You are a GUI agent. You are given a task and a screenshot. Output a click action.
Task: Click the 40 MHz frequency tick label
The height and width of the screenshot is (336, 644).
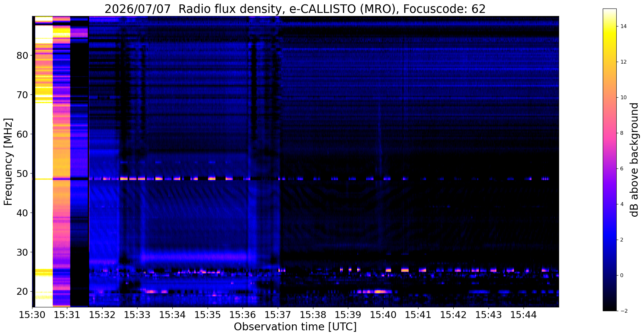click(x=22, y=213)
